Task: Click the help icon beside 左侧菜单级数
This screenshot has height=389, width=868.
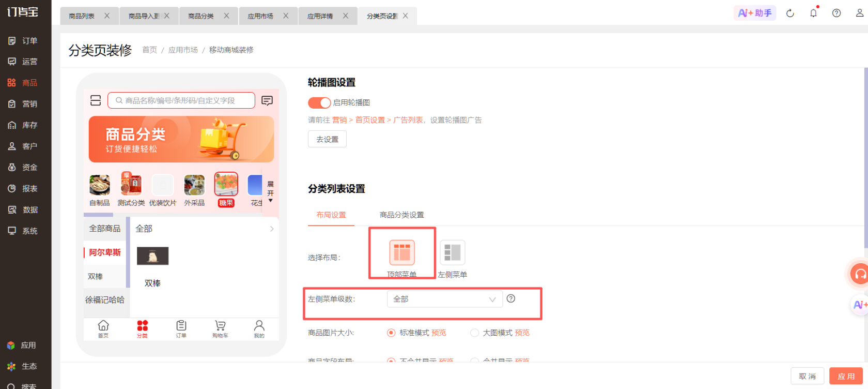Action: pos(511,298)
